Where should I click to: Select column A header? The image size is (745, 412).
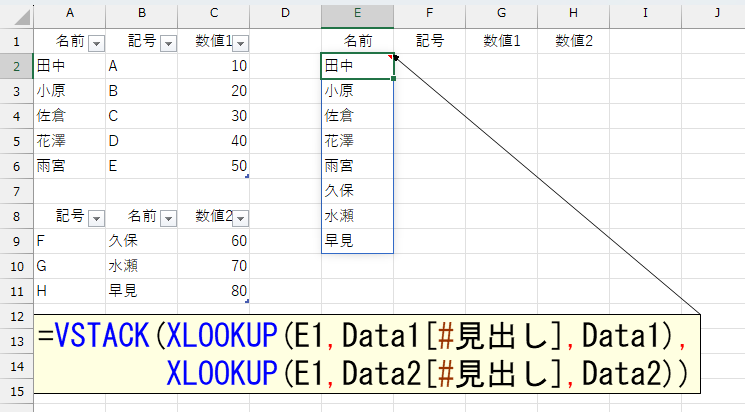[x=70, y=13]
